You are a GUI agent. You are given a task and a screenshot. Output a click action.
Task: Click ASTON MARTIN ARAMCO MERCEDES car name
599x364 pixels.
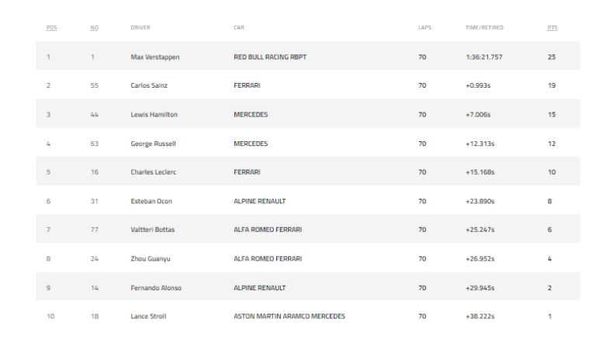coord(289,316)
